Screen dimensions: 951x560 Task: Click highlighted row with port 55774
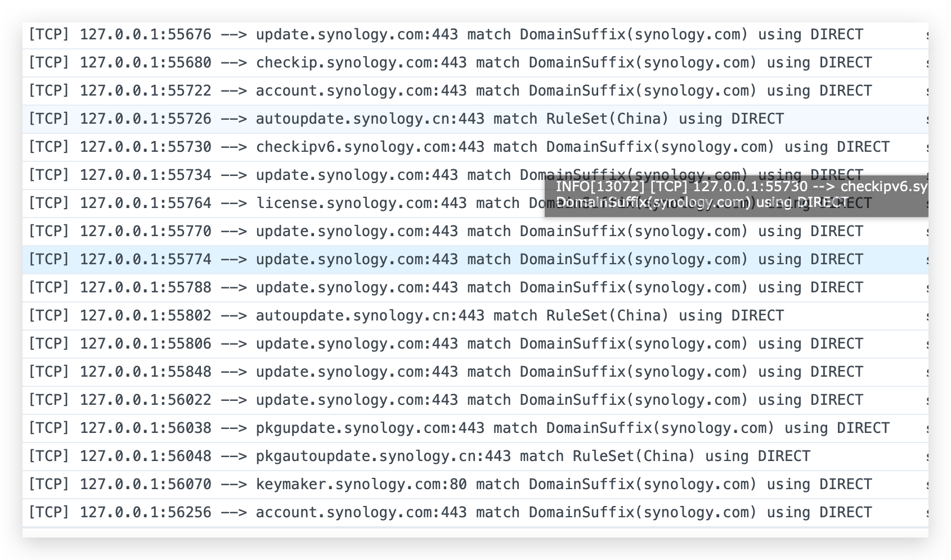pyautogui.click(x=475, y=260)
